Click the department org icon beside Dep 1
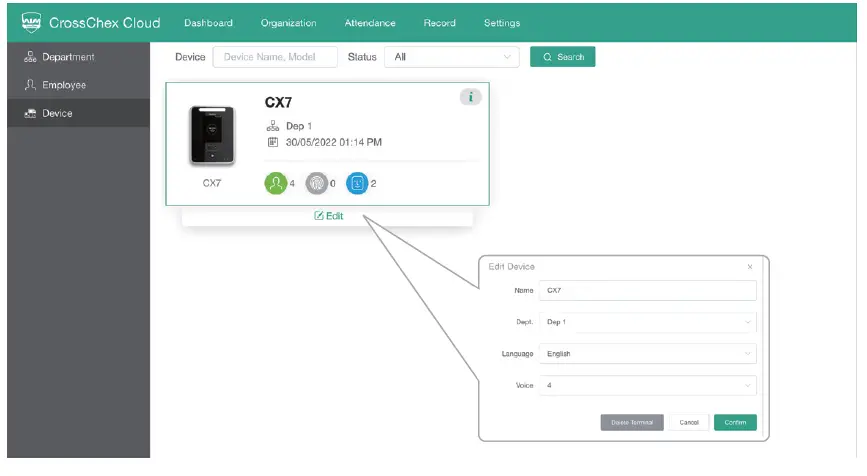The height and width of the screenshot is (476, 867). (x=273, y=126)
